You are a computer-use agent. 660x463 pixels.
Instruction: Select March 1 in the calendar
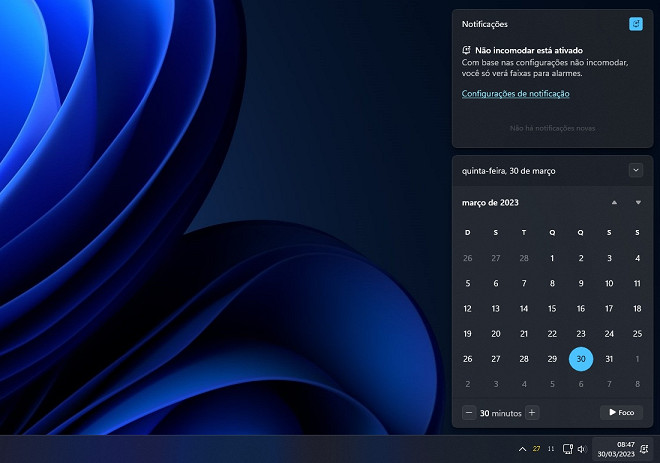point(552,258)
